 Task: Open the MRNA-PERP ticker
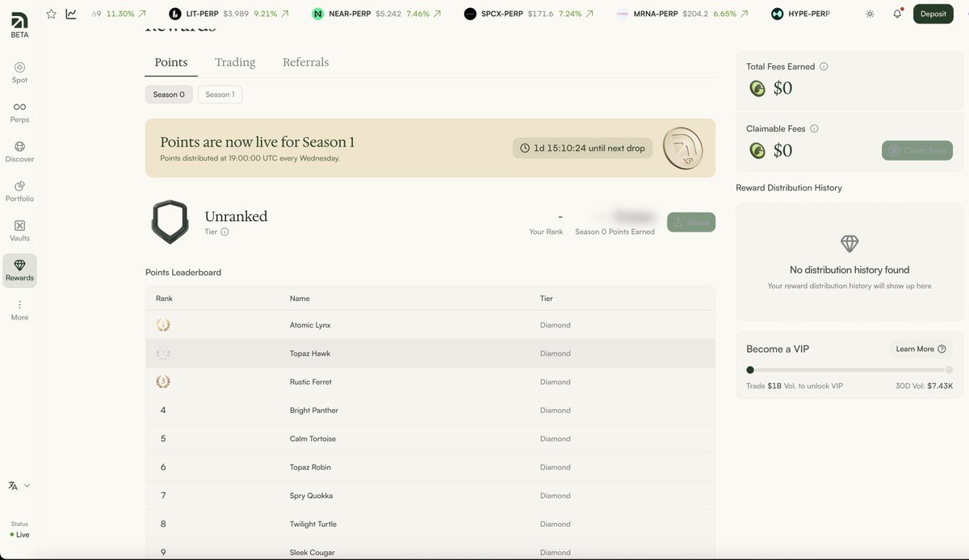pyautogui.click(x=682, y=14)
